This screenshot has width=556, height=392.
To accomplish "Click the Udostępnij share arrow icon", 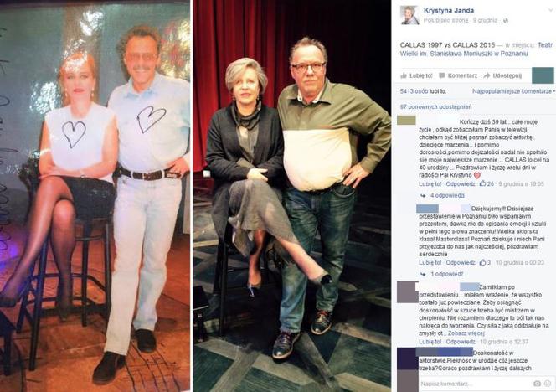I will (x=486, y=75).
